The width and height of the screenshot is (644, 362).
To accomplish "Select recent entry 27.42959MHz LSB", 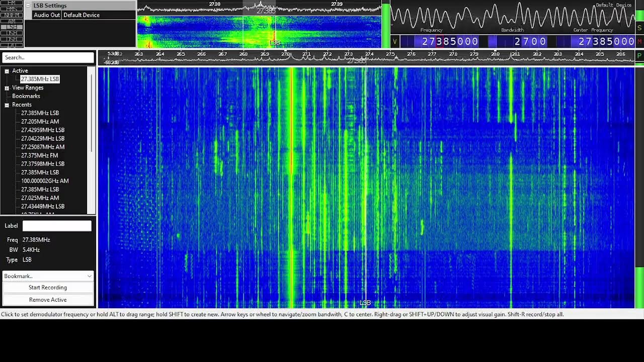I will [43, 130].
